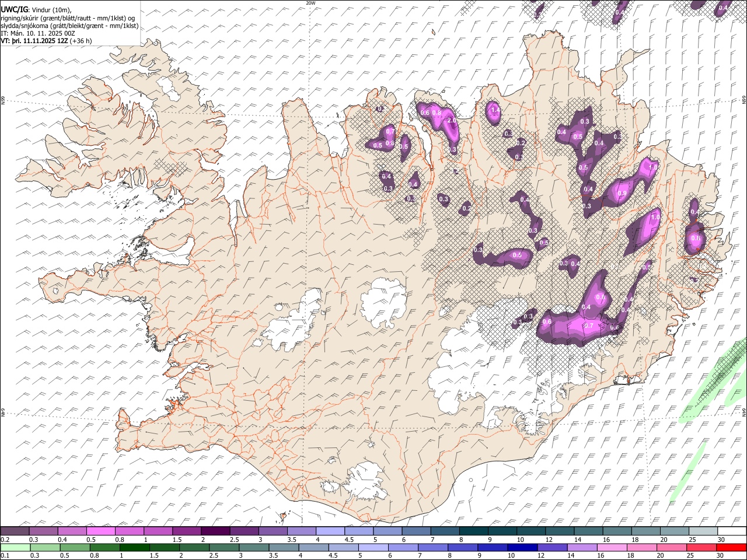Select the light pink lower swatch starting at 16

(x=612, y=547)
